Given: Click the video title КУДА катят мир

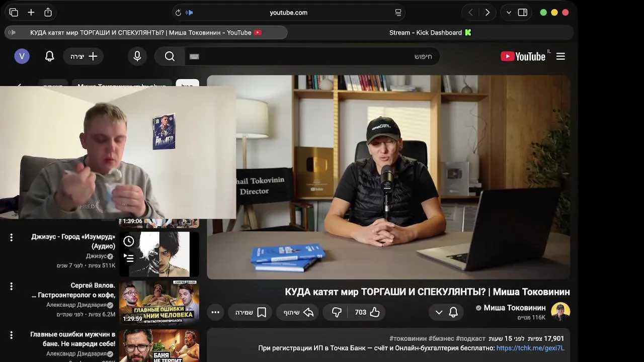Looking at the screenshot, I should tap(427, 292).
